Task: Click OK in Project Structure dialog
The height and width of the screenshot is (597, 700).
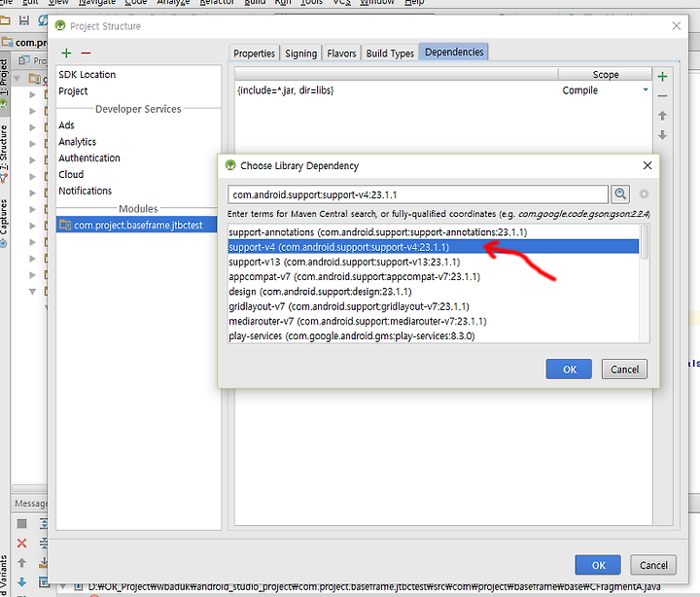Action: tap(598, 565)
